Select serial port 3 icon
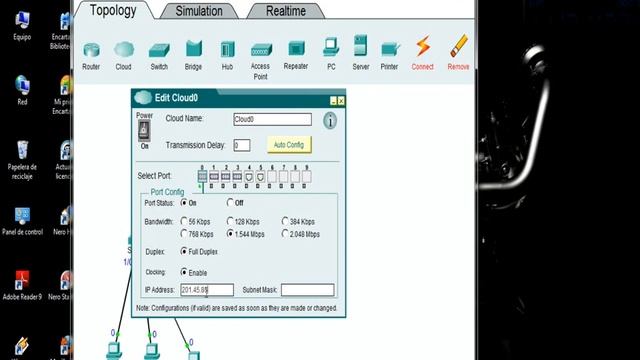This screenshot has height=360, width=640. click(237, 177)
